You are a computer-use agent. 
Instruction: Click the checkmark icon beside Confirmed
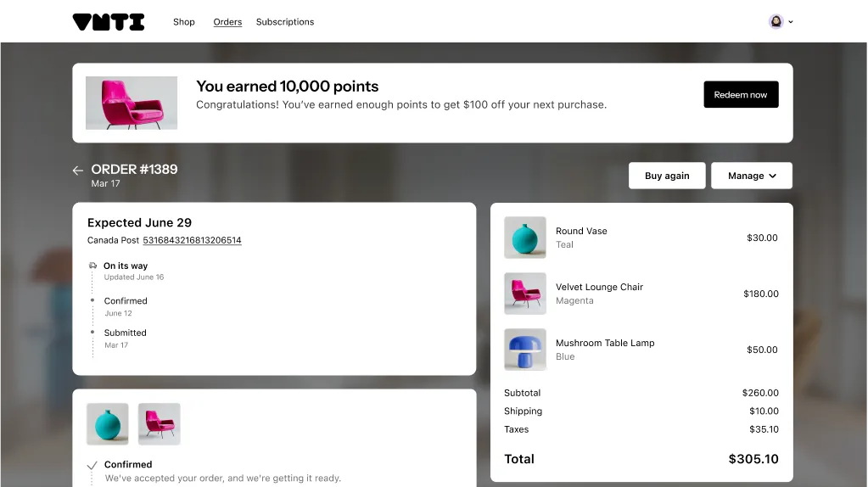coord(92,465)
